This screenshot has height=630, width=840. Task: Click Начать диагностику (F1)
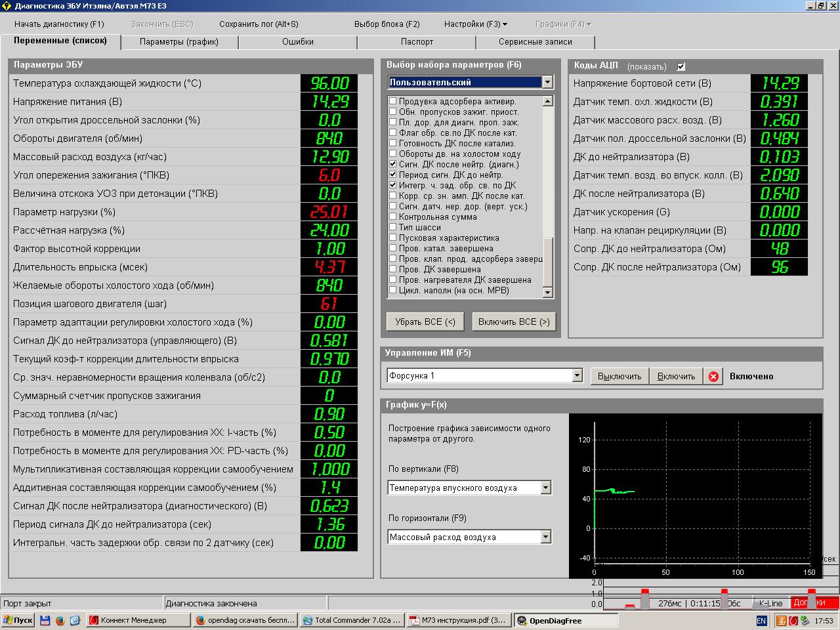[x=59, y=24]
